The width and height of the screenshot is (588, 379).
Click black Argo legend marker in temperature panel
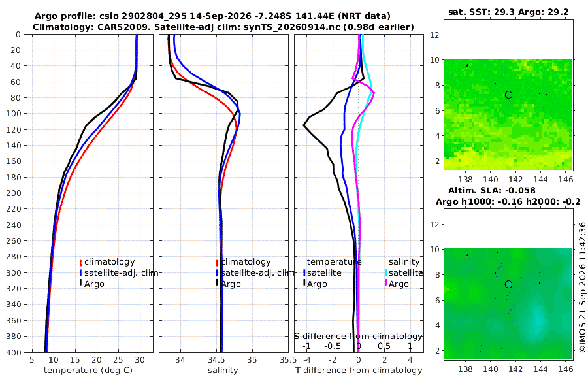80,284
